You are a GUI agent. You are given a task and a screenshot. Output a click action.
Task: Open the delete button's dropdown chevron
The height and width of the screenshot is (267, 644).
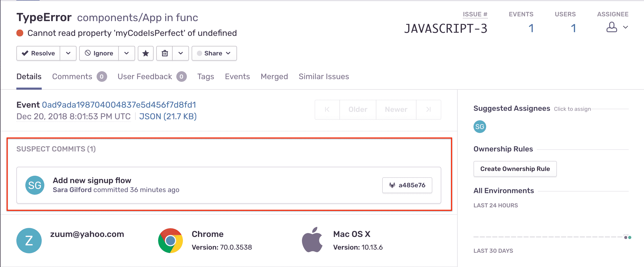click(181, 53)
